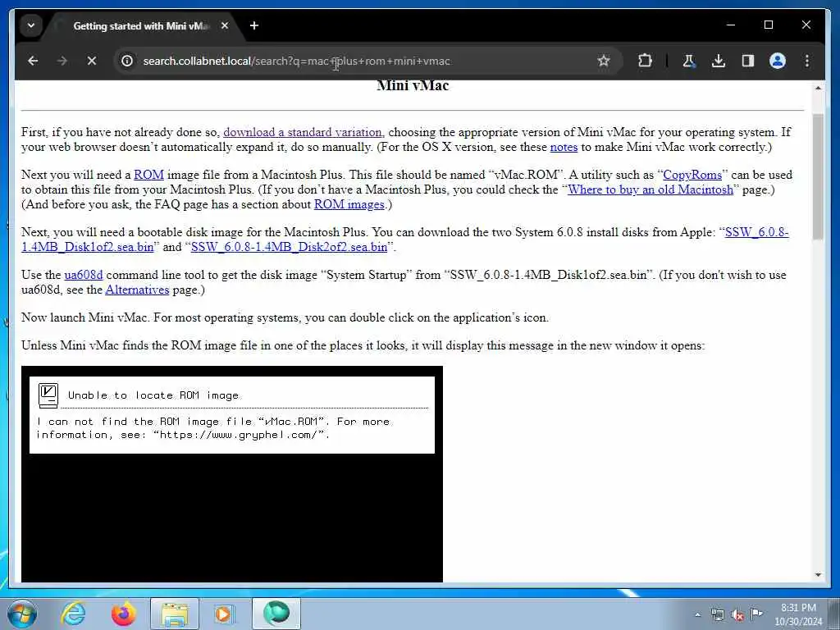View site information icon in address bar
The image size is (840, 630).
[x=127, y=61]
